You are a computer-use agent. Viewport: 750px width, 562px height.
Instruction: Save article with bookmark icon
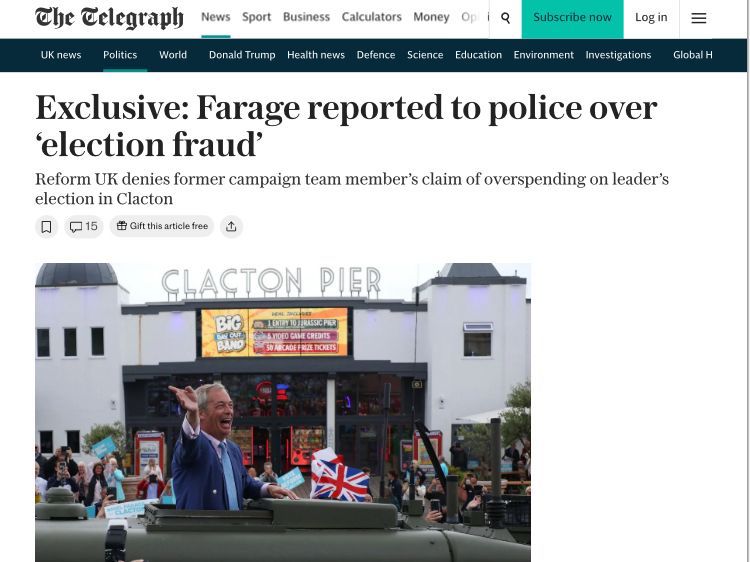pyautogui.click(x=46, y=226)
